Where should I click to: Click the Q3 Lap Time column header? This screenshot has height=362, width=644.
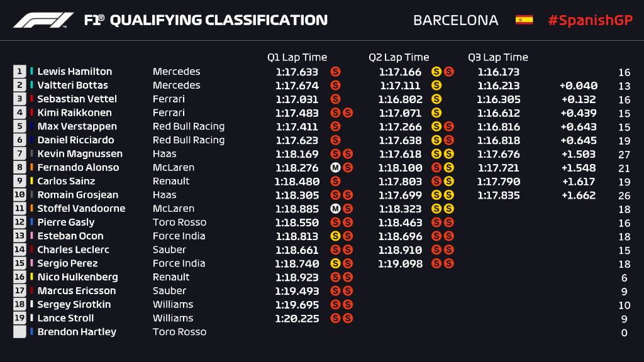[x=497, y=57]
